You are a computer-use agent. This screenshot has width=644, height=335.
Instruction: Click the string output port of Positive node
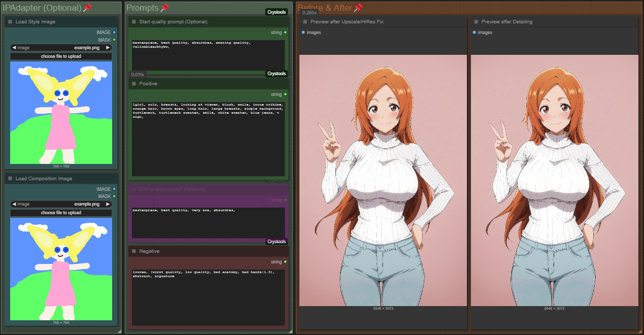(x=286, y=94)
